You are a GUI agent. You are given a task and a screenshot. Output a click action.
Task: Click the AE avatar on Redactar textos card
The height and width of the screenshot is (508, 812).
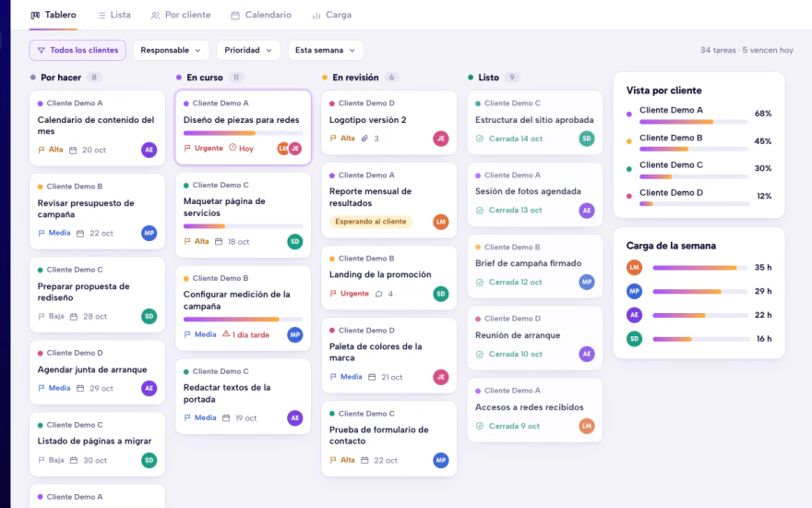point(295,417)
